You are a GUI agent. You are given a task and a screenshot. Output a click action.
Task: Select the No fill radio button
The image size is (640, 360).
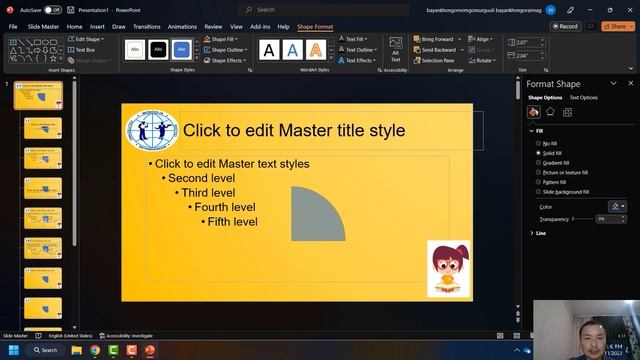tap(538, 143)
